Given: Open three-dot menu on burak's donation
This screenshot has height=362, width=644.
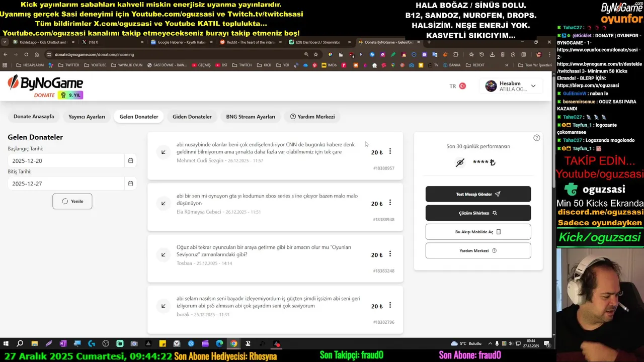Looking at the screenshot, I should click(x=390, y=305).
